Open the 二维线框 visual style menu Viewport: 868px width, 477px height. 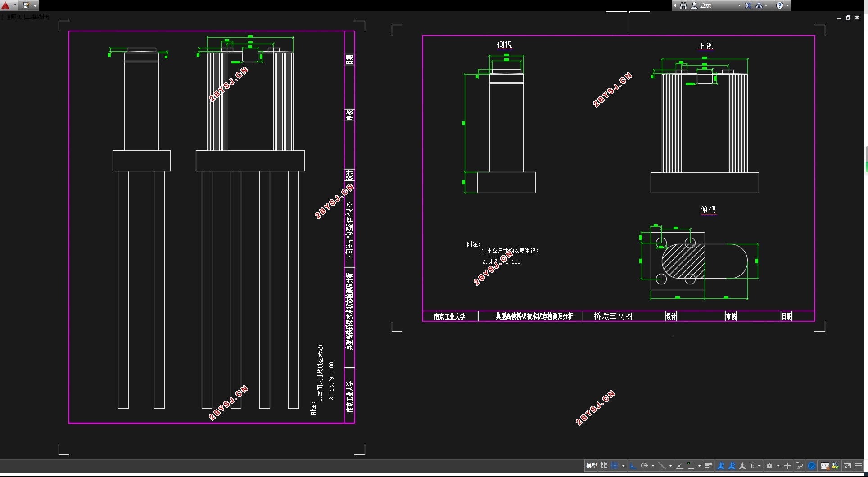[x=37, y=17]
